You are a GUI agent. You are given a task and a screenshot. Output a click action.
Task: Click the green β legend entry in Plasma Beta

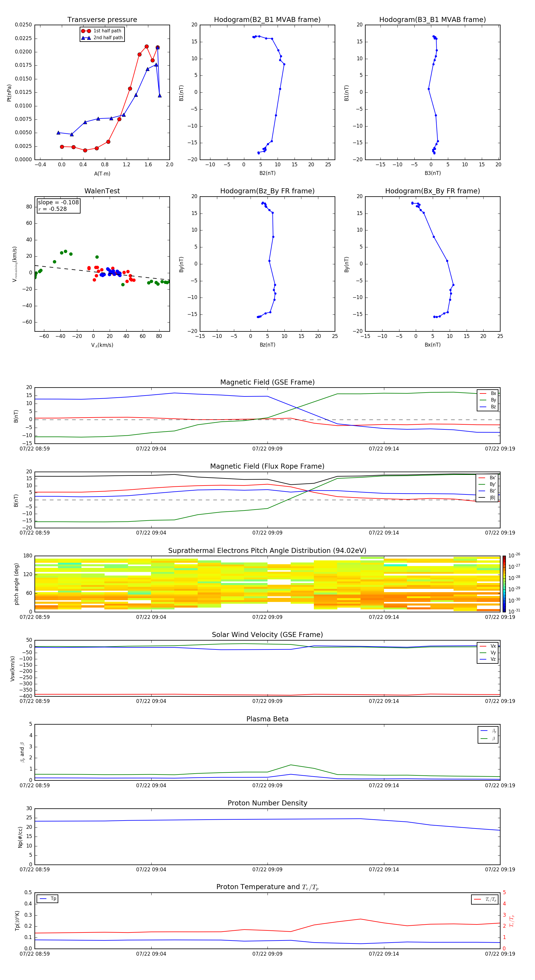[488, 739]
